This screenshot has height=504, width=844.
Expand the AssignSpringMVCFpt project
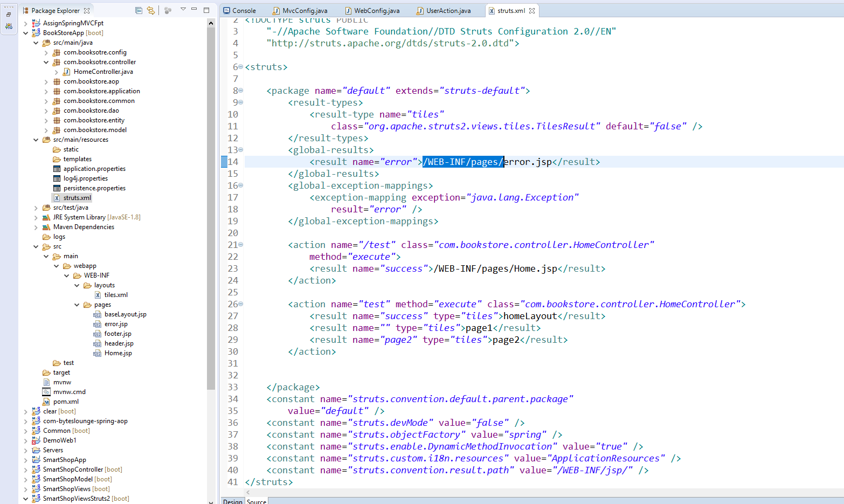(x=25, y=23)
